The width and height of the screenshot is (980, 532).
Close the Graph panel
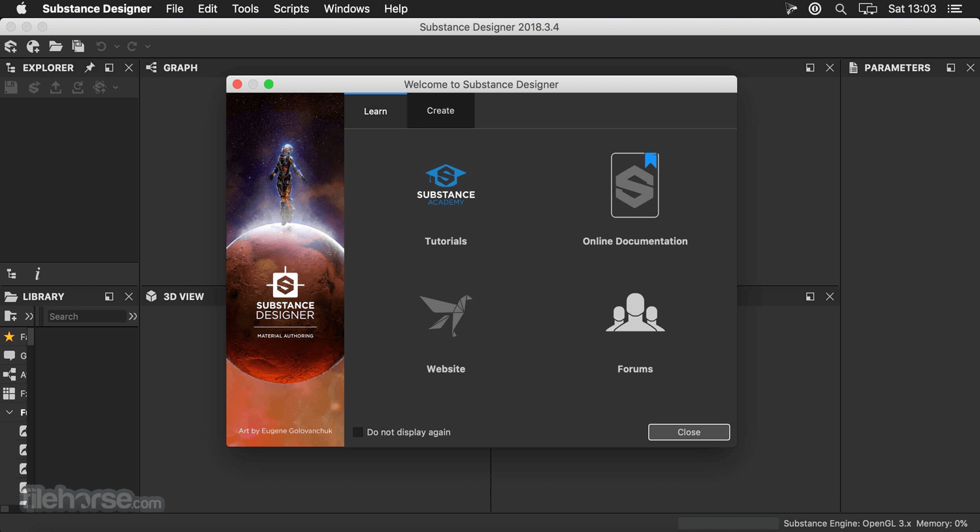[x=830, y=67]
